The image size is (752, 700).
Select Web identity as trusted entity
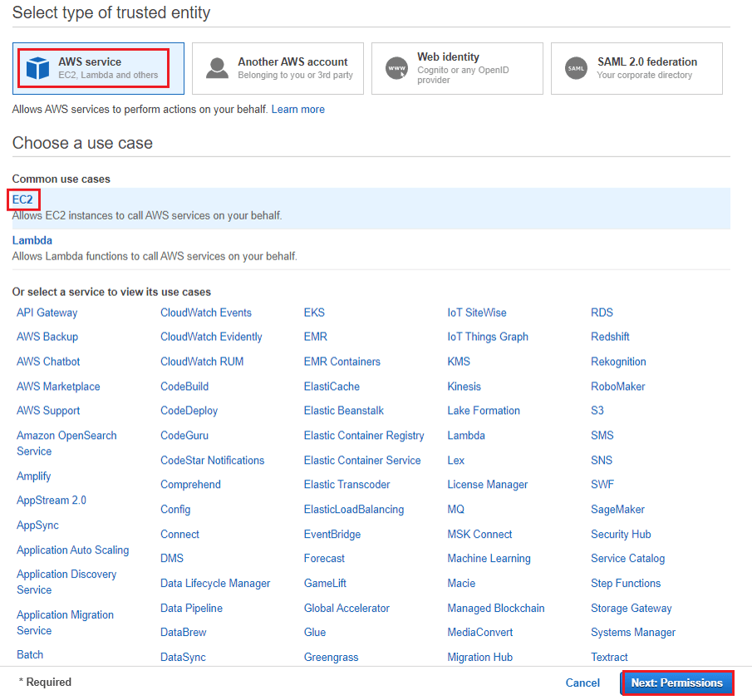pyautogui.click(x=457, y=68)
